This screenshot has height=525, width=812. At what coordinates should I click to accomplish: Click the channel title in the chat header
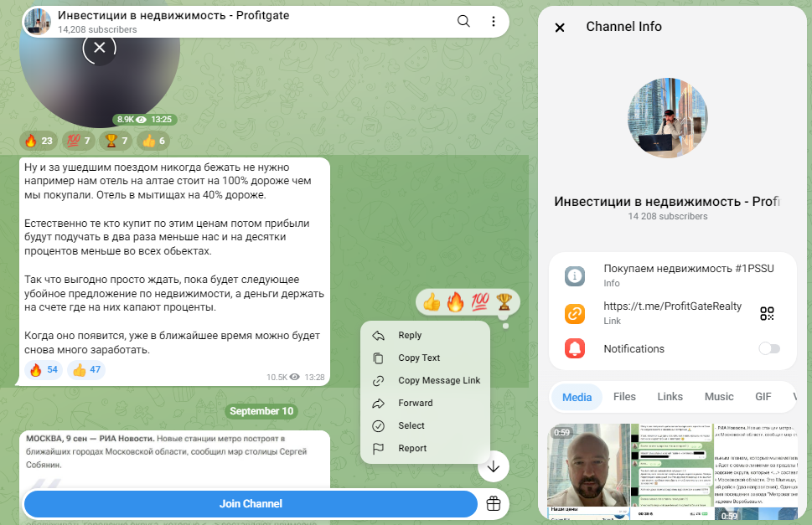(x=173, y=16)
